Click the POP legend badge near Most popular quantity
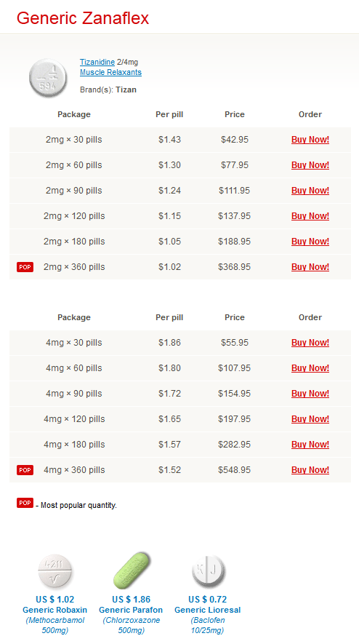This screenshot has width=359, height=644. pos(25,503)
